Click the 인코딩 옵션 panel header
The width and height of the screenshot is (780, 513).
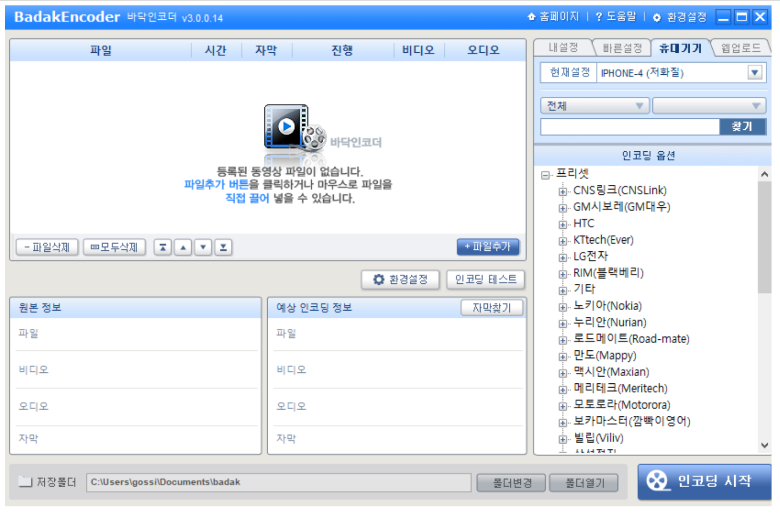652,156
